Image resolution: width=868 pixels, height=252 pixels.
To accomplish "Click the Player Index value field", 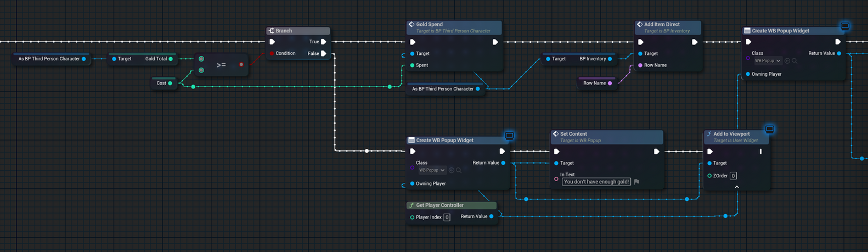I will [x=447, y=217].
